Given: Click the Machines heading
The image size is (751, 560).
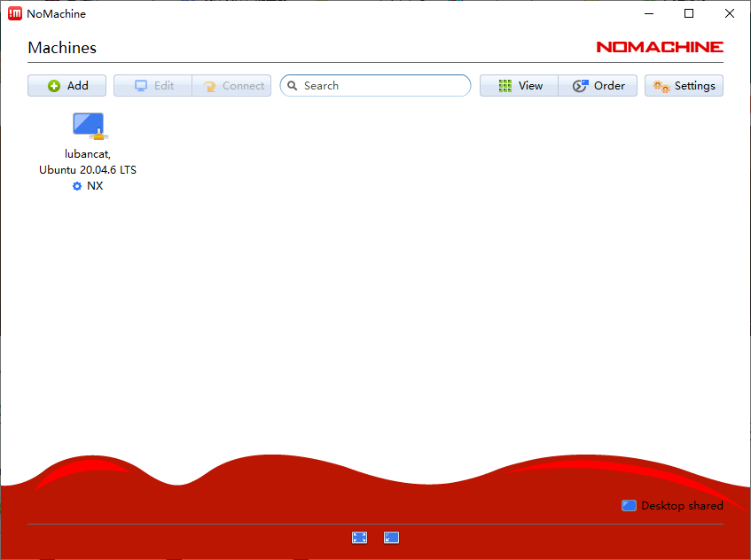Looking at the screenshot, I should [x=62, y=47].
